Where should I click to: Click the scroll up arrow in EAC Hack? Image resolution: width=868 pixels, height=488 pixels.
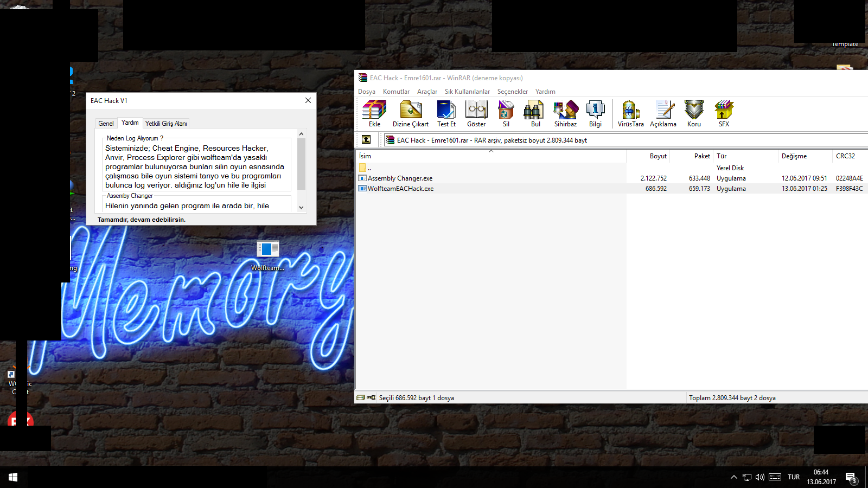pyautogui.click(x=301, y=134)
